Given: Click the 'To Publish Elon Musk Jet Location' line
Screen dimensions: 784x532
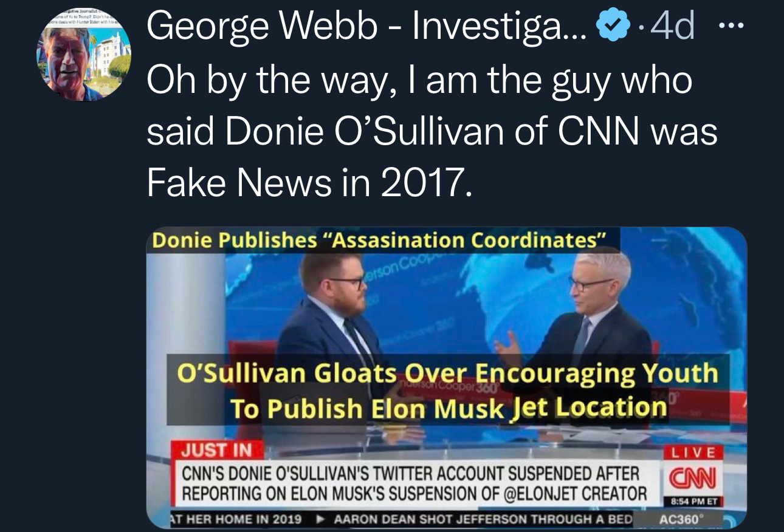Looking at the screenshot, I should (449, 408).
